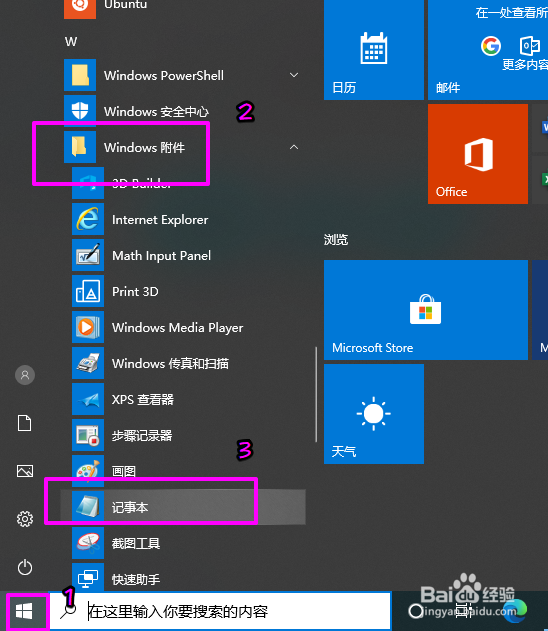Click the 步骤记录器 label

142,435
